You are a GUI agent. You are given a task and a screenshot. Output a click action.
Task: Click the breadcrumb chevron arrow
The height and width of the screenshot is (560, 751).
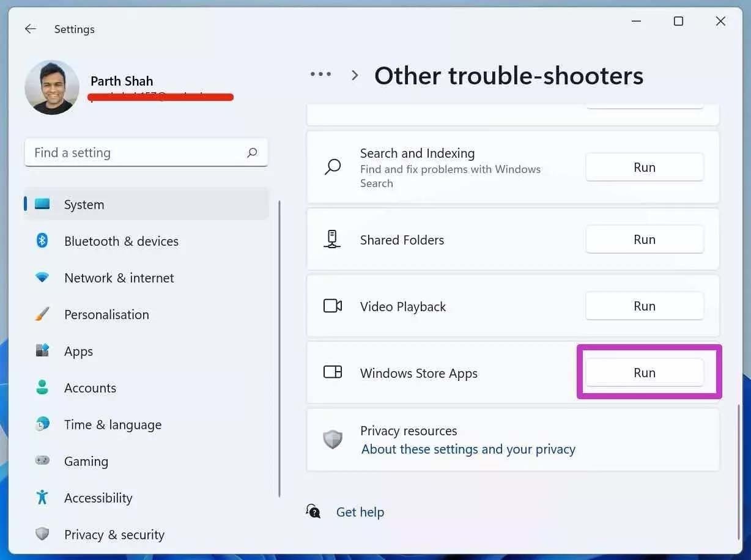coord(355,75)
